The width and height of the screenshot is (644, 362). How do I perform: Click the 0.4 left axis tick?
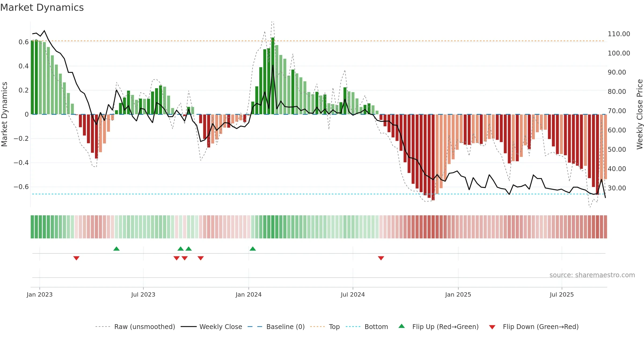[24, 66]
